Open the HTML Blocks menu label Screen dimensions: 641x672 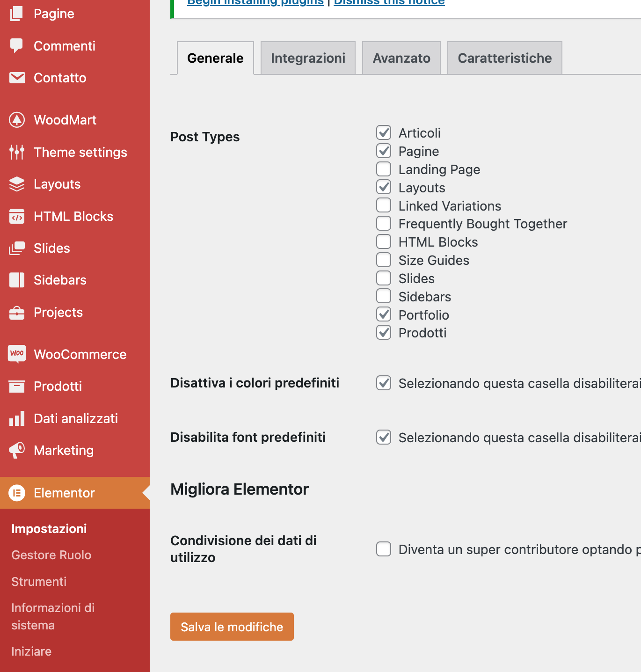point(73,216)
